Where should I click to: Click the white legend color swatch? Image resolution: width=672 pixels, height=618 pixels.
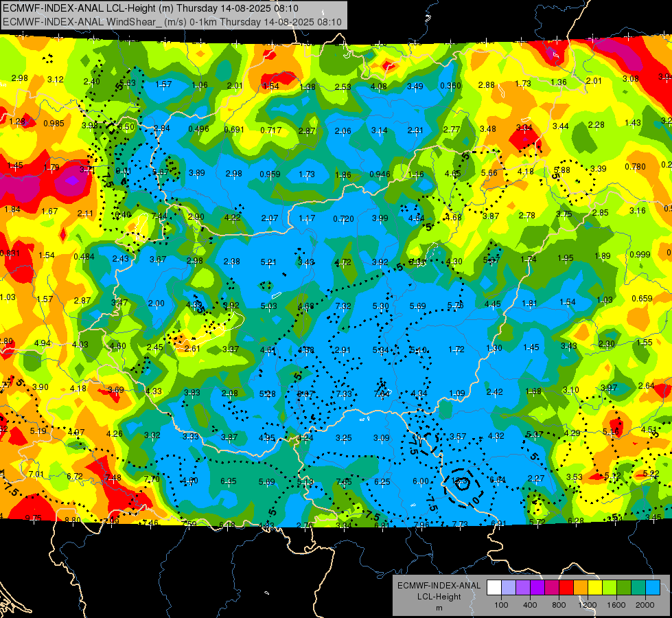494,587
